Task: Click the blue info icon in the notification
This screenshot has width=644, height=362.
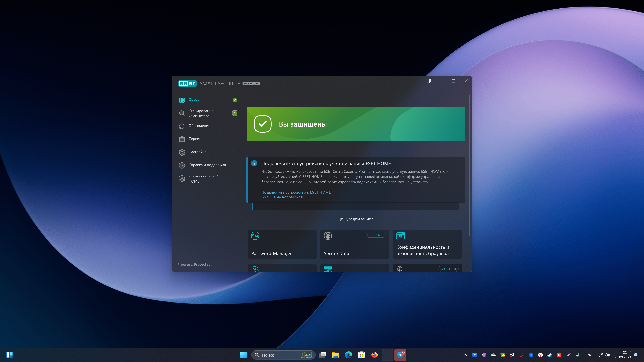Action: point(254,163)
